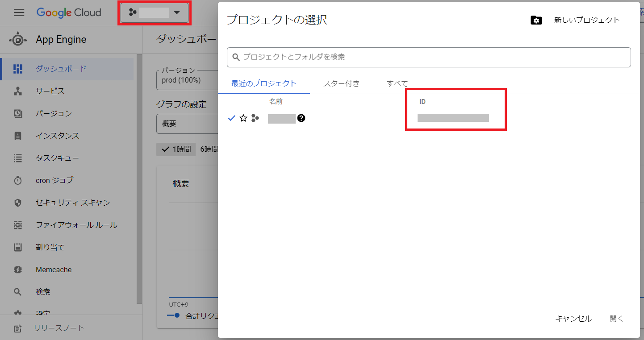Click the ID column header

(x=422, y=102)
